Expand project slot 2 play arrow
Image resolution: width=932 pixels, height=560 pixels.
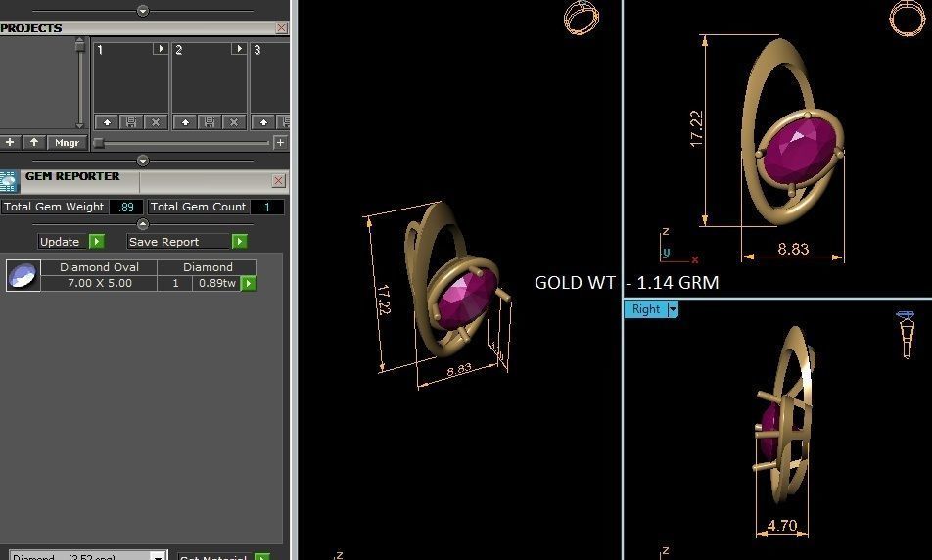coord(239,49)
